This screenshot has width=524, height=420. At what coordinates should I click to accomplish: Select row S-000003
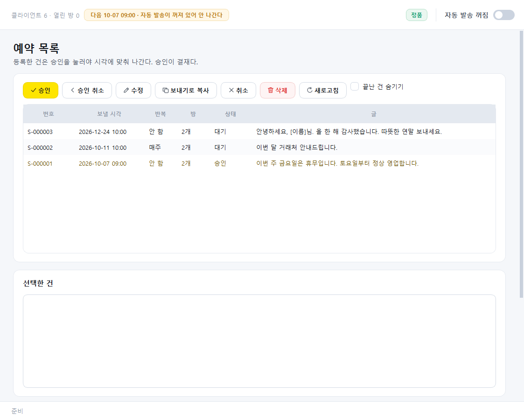(259, 132)
